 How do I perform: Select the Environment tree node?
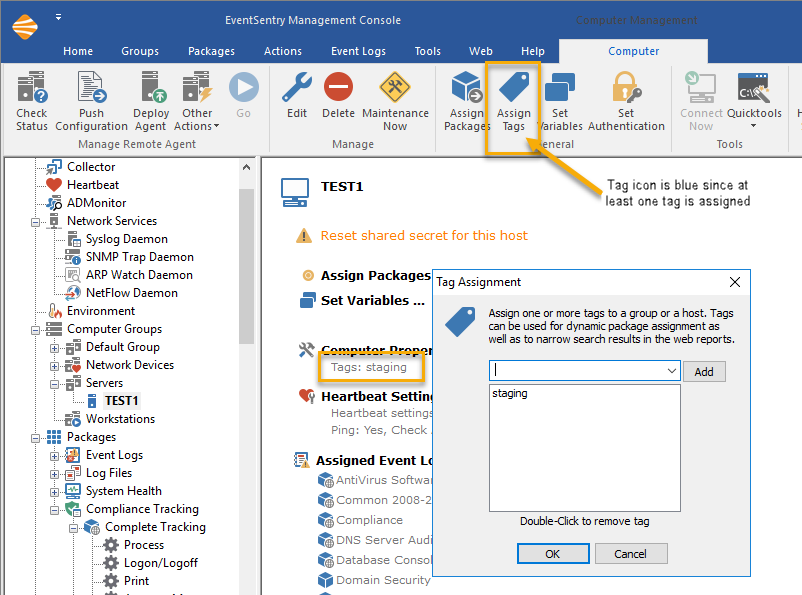[x=101, y=311]
